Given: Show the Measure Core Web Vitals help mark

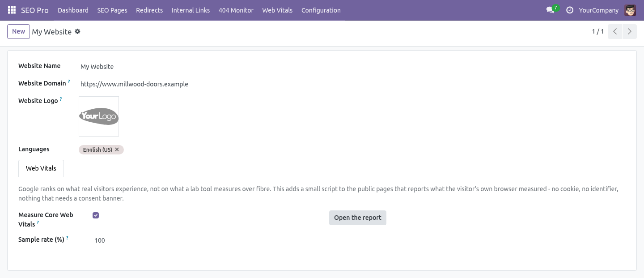Looking at the screenshot, I should click(38, 222).
